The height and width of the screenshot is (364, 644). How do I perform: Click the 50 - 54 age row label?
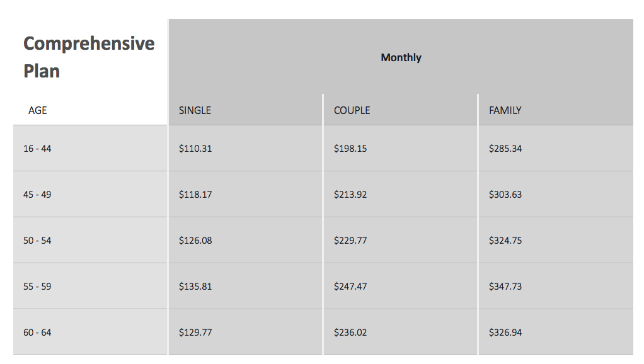(x=37, y=241)
